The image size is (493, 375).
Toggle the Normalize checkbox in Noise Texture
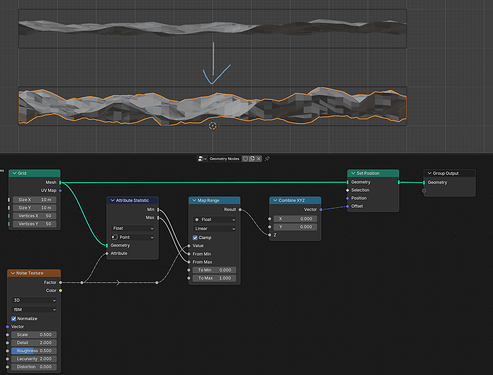tap(14, 319)
